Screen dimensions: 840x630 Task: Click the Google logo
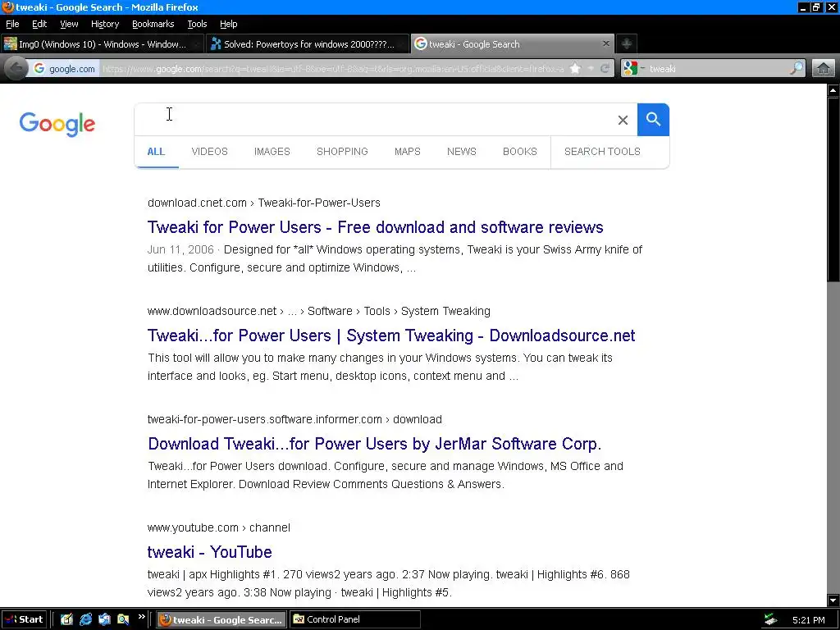(x=57, y=125)
